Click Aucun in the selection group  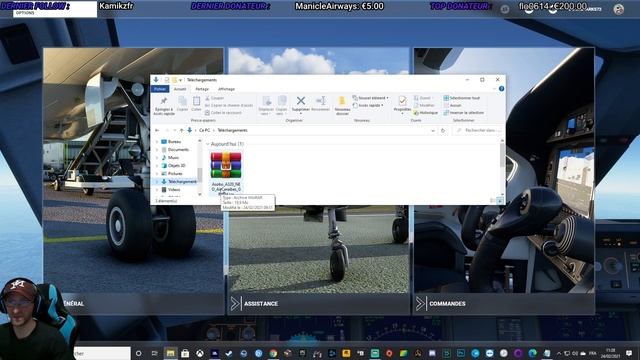452,105
